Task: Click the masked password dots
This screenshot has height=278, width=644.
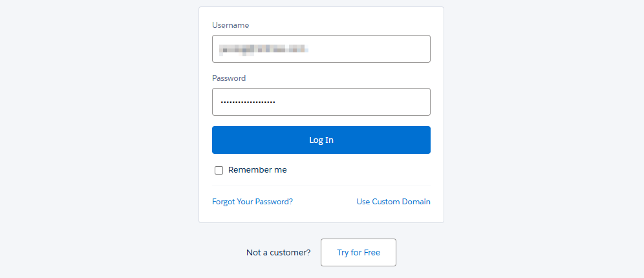Action: click(248, 102)
